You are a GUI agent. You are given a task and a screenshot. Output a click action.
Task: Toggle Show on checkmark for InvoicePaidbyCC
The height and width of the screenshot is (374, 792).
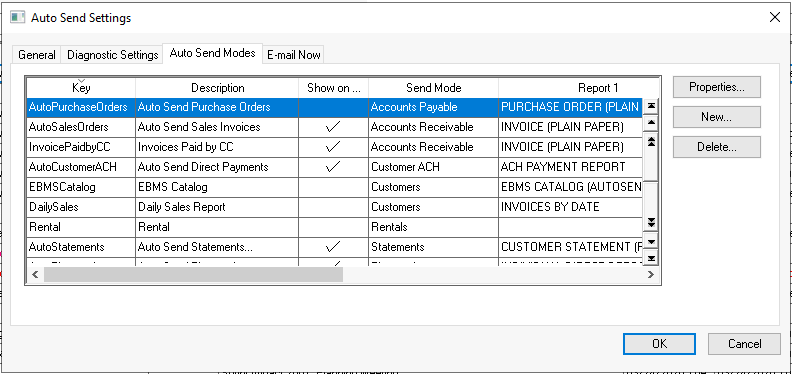(333, 147)
